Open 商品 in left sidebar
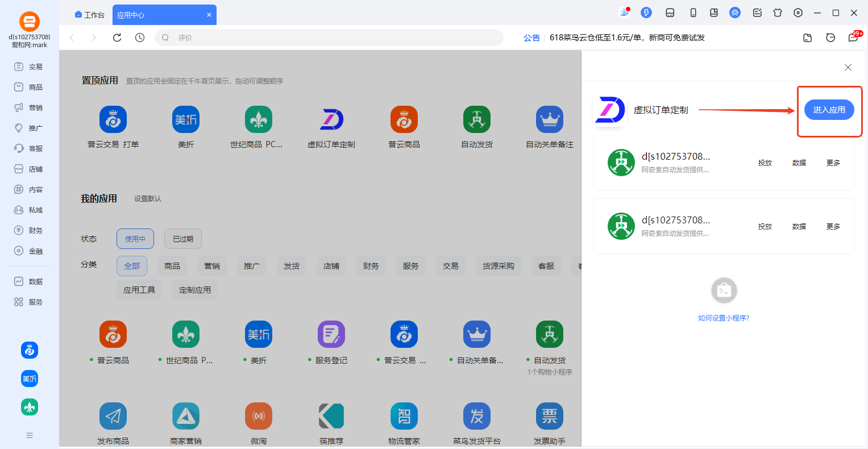 (x=29, y=87)
